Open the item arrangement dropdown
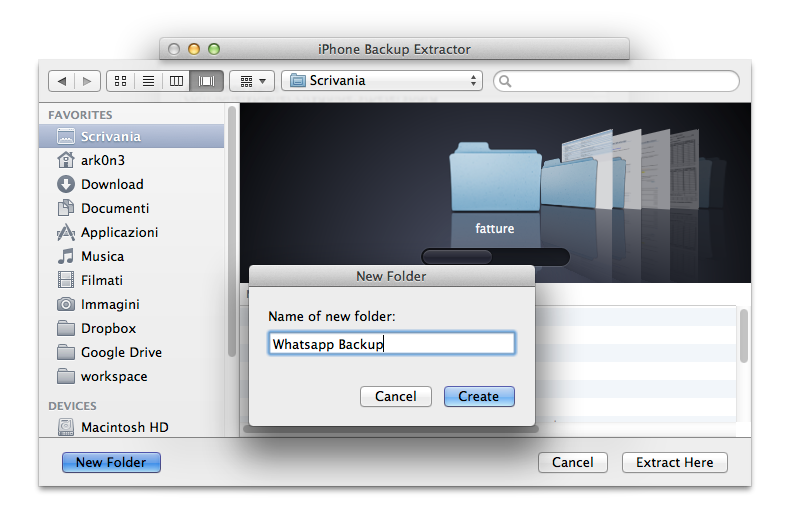Viewport: 794px width, 515px height. (x=252, y=81)
